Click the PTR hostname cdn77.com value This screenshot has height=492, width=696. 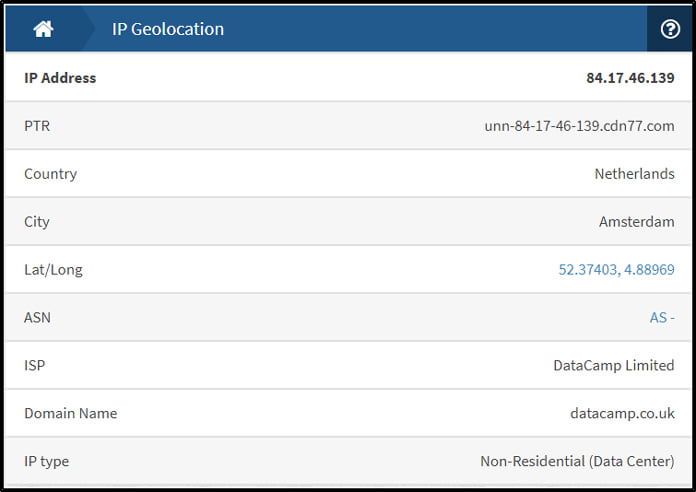tap(579, 126)
